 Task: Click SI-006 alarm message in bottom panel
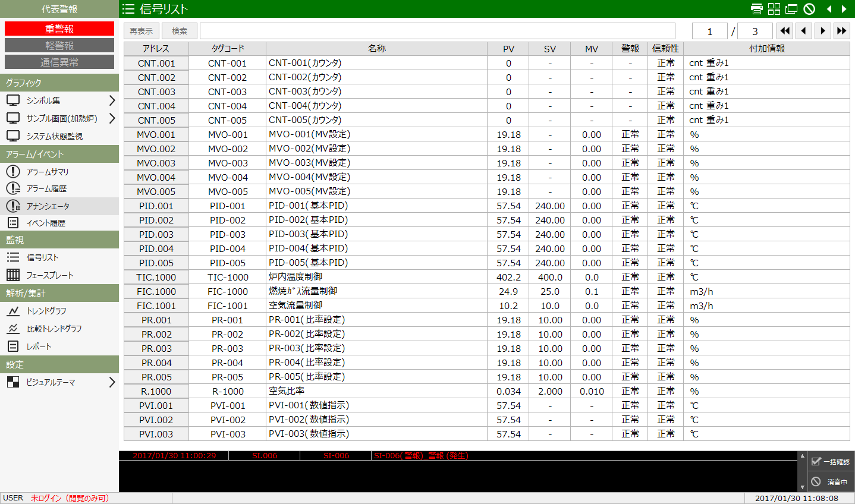tap(421, 456)
